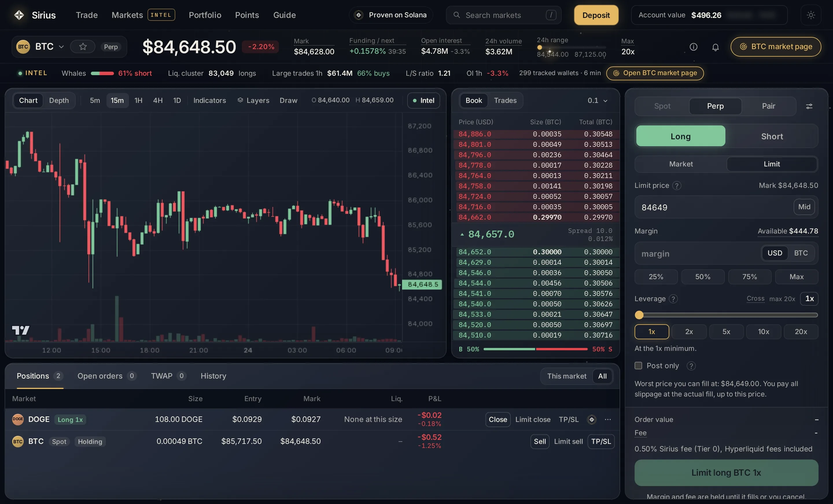Switch chart view to Depth

pos(59,100)
